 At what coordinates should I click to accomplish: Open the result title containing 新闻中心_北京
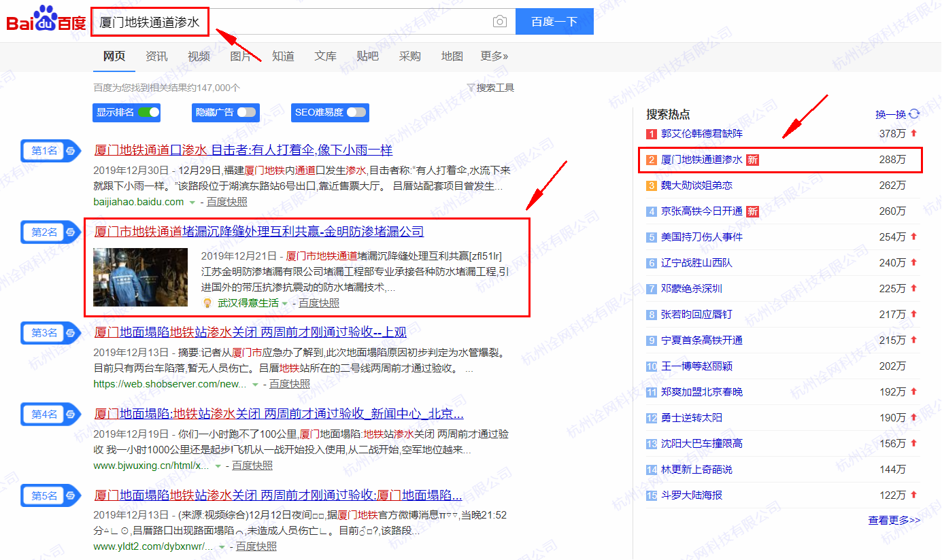click(279, 414)
